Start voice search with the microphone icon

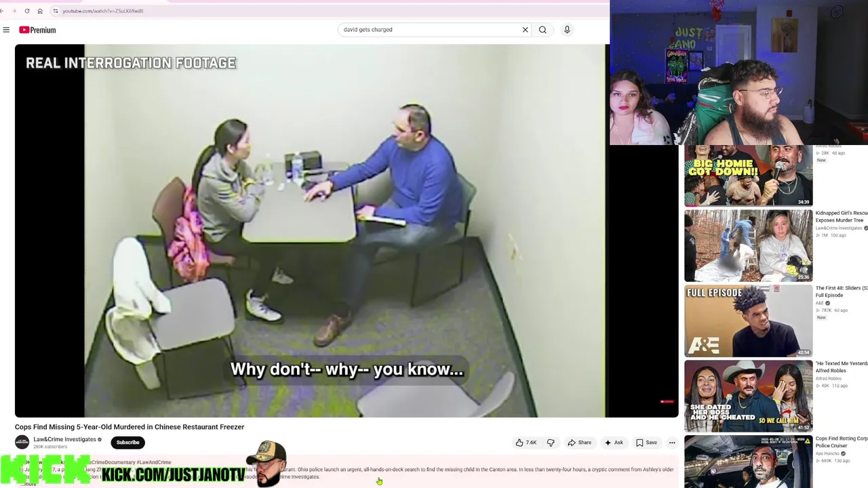(x=567, y=30)
